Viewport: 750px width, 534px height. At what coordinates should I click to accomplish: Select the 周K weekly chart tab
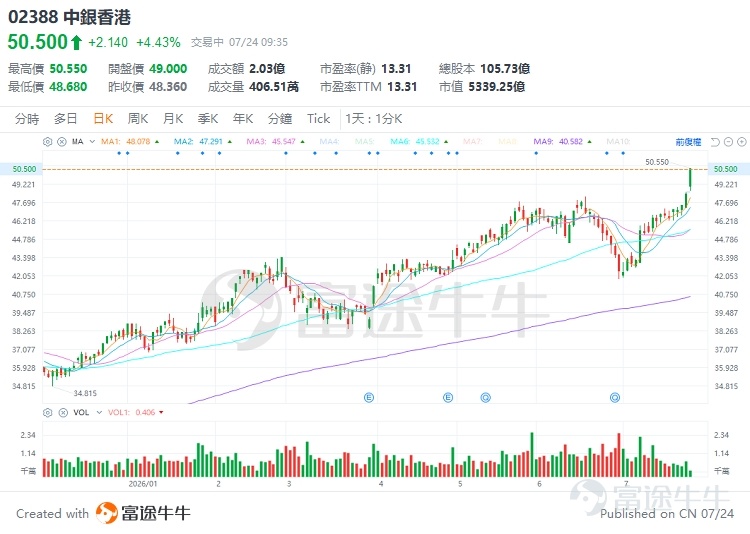[x=138, y=119]
